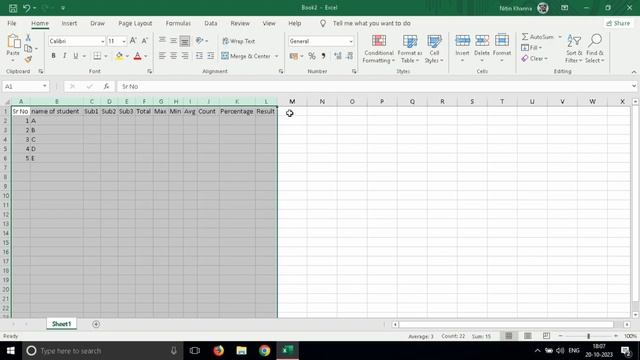Click the Undo icon
The image size is (640, 360).
(x=27, y=8)
